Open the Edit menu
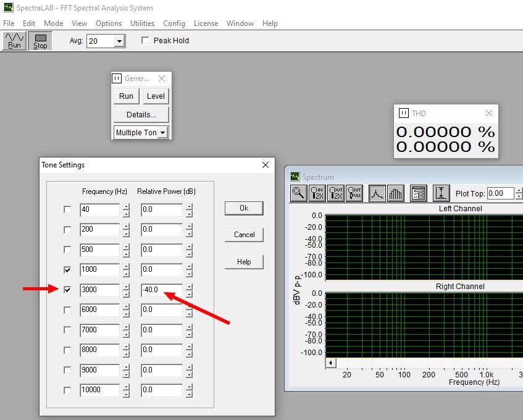Screen dimensions: 523x420 [x=29, y=23]
